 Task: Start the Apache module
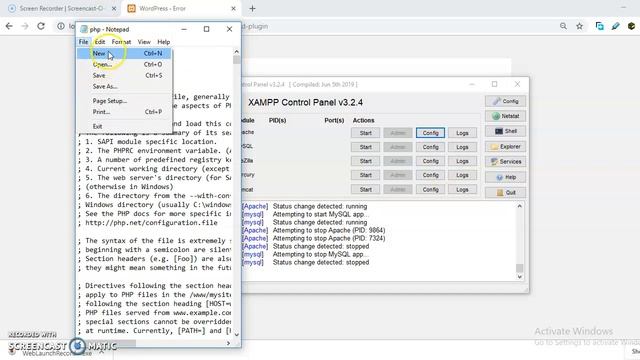[365, 133]
